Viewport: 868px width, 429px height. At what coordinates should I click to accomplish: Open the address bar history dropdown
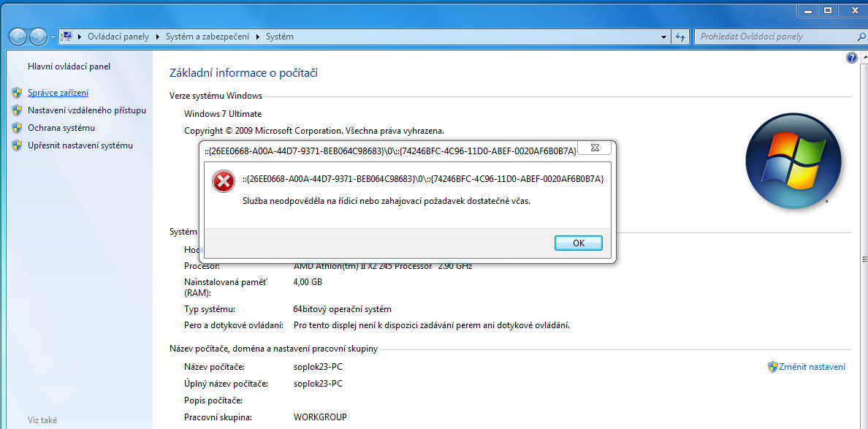(664, 37)
